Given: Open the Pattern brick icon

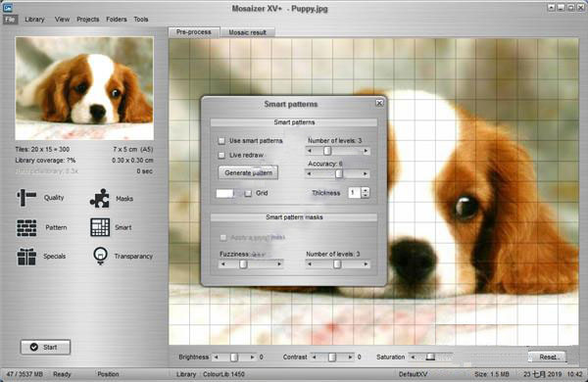Looking at the screenshot, I should click(26, 227).
